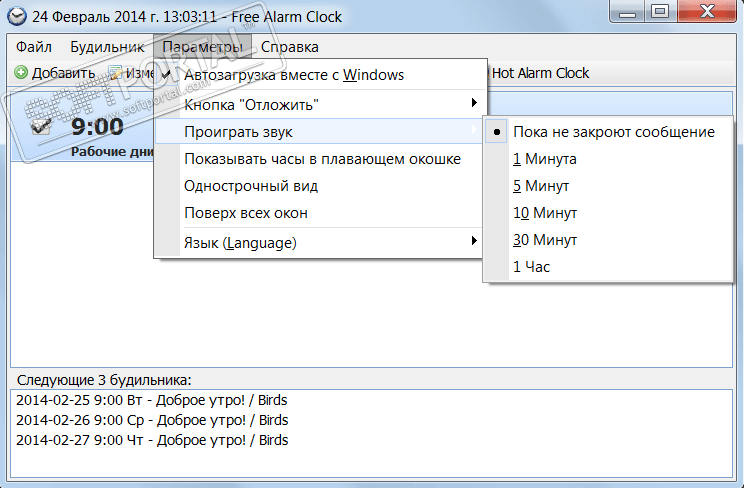The image size is (744, 488).
Task: Close the Параметры menu
Action: click(203, 47)
